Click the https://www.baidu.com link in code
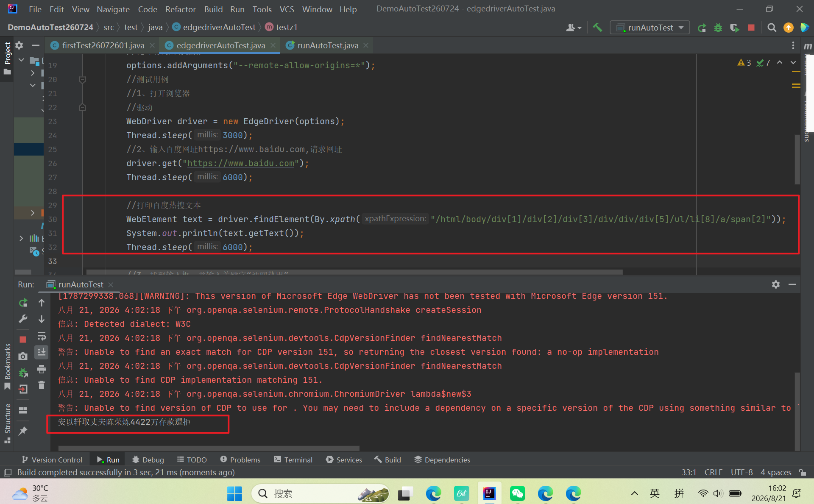This screenshot has width=814, height=504. pos(240,163)
